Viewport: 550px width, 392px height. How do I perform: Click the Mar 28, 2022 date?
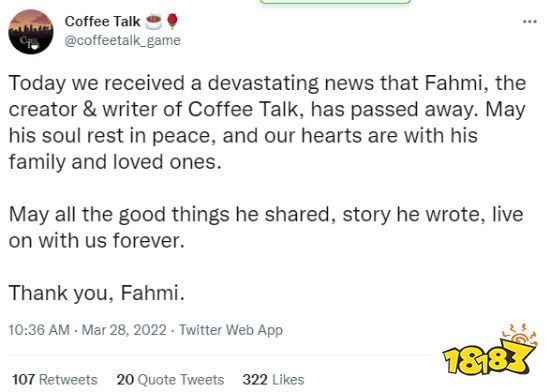click(x=124, y=330)
